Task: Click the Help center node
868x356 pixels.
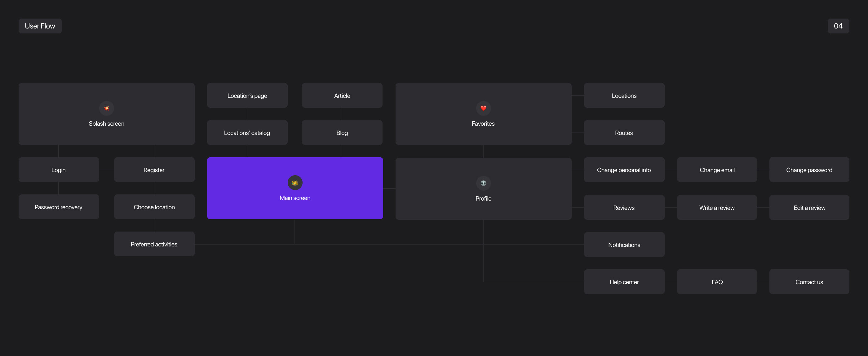Action: pos(624,282)
